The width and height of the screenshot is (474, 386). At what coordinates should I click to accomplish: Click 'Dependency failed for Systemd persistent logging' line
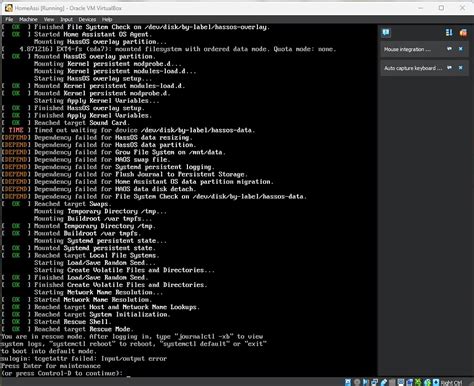pos(108,167)
